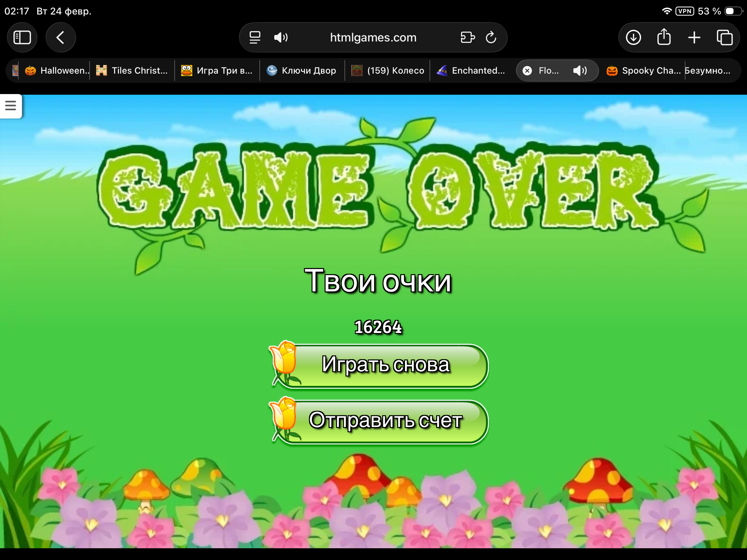Click the htmlgames.com address field
This screenshot has width=747, height=560.
click(x=373, y=37)
